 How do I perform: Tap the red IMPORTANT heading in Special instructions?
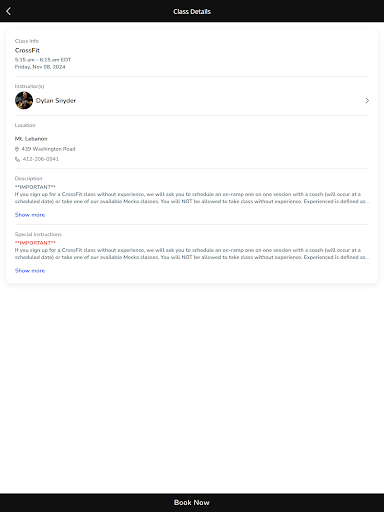pos(35,243)
